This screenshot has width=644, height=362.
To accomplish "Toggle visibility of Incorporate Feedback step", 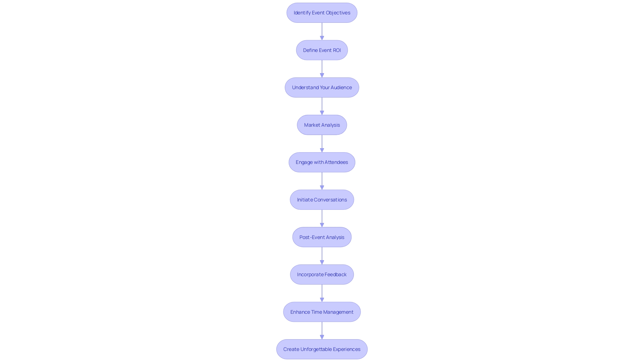I will coord(322,275).
